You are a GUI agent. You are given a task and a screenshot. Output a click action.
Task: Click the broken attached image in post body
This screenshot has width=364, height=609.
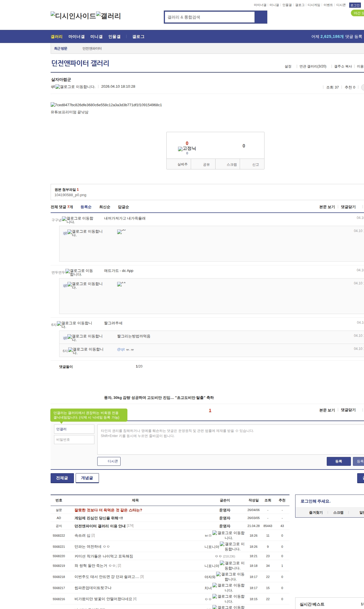(106, 105)
